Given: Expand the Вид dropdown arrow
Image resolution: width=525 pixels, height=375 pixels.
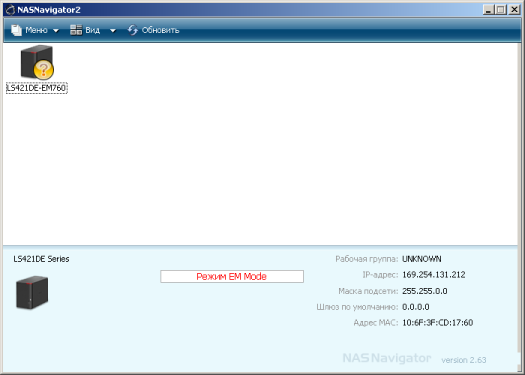Looking at the screenshot, I should point(113,31).
